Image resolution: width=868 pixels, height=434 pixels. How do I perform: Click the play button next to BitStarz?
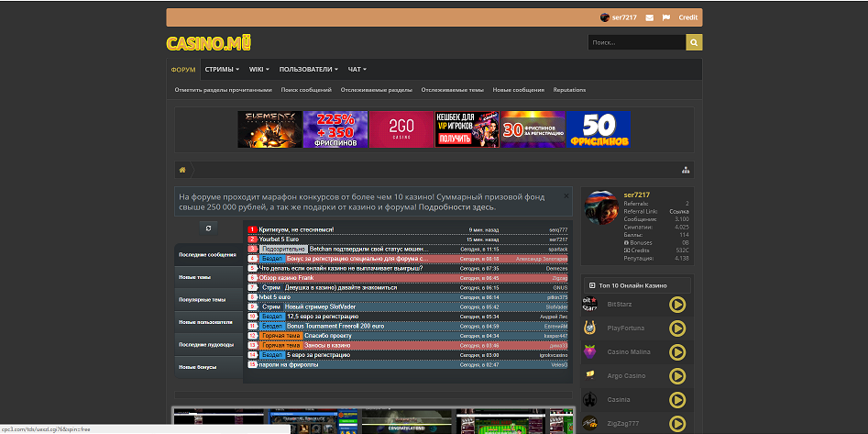[677, 305]
